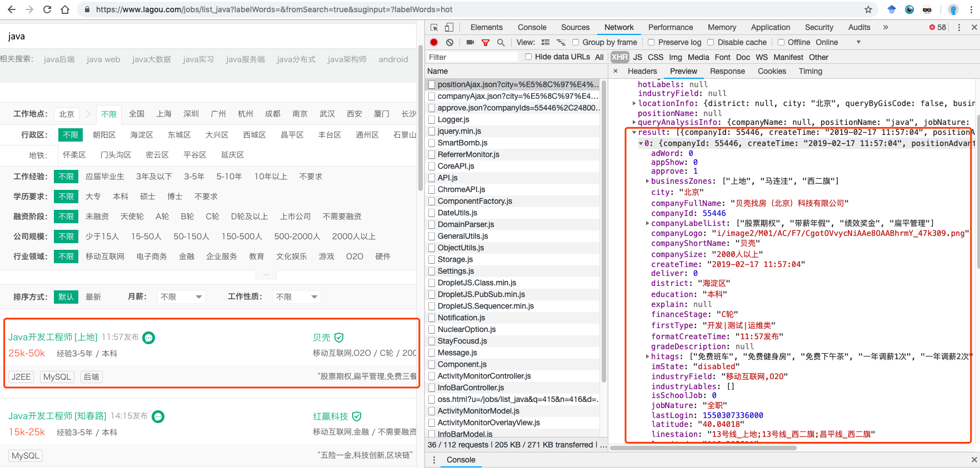Collapse the result array node

point(634,132)
